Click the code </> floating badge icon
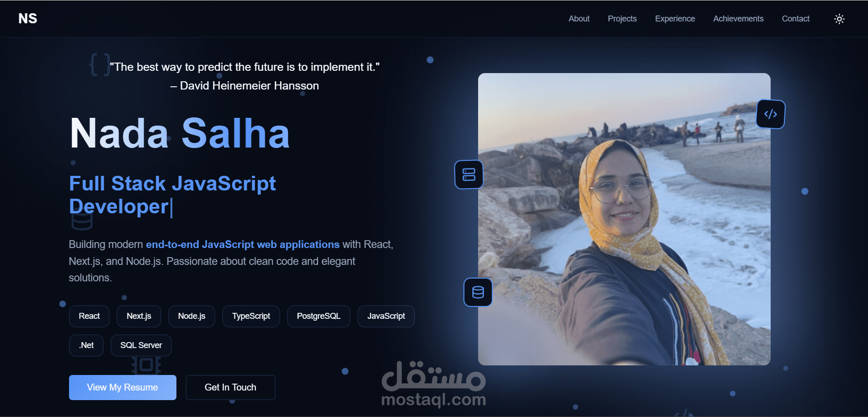The width and height of the screenshot is (868, 417). point(771,114)
